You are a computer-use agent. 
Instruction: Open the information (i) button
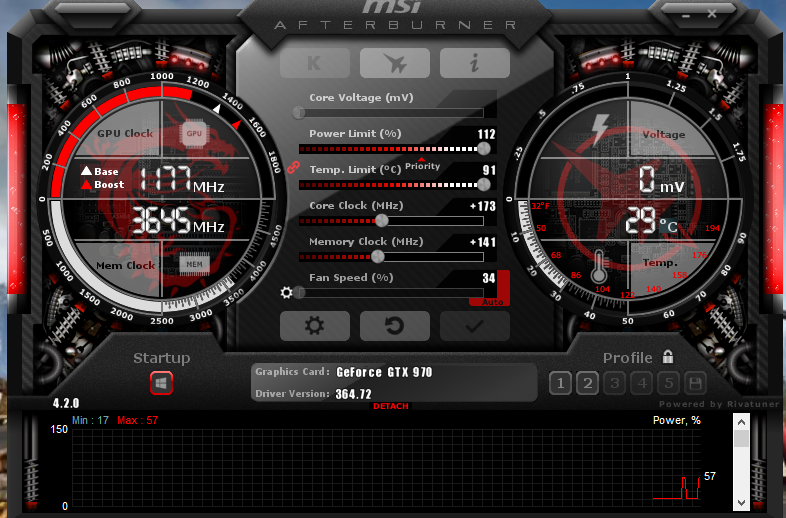pos(475,63)
